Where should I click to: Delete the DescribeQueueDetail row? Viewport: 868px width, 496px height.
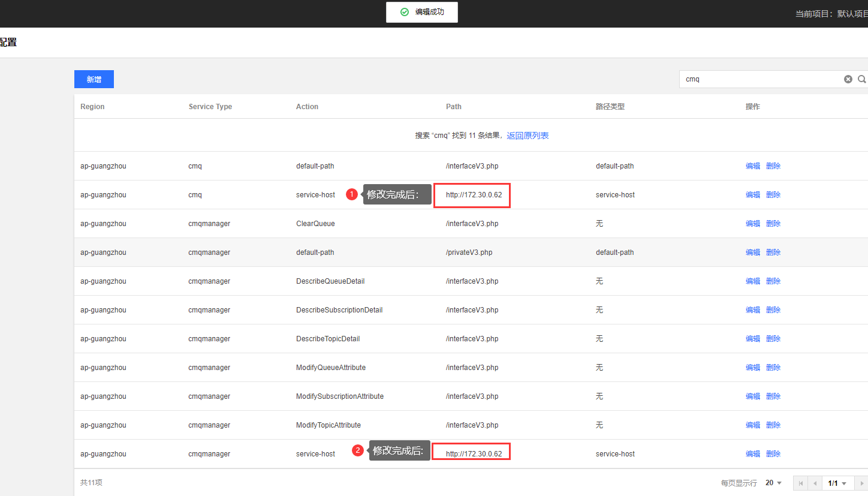773,281
